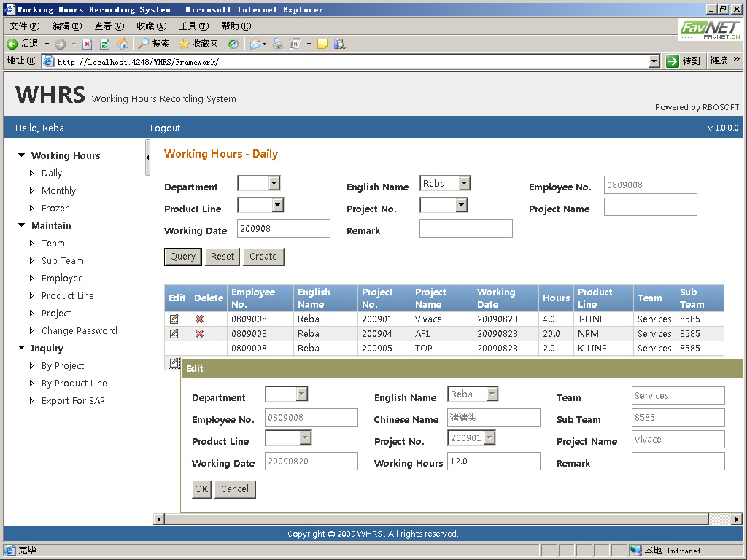Open the 收藏(A) menu
Viewport: 747px width, 560px height.
152,26
